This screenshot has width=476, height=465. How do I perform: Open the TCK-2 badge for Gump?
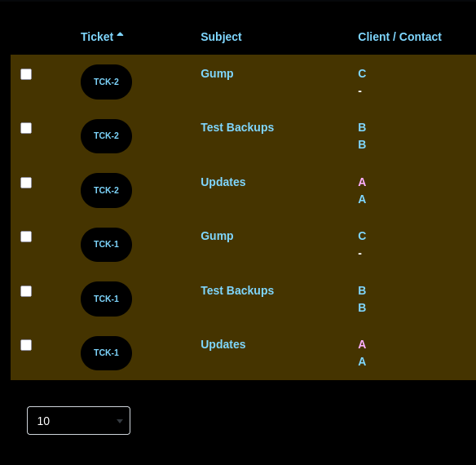pos(106,82)
